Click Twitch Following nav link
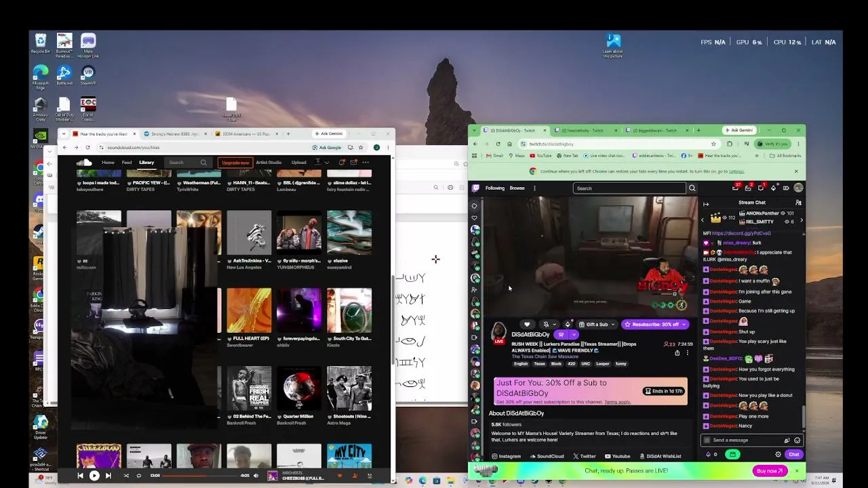This screenshot has width=868, height=488. 494,188
